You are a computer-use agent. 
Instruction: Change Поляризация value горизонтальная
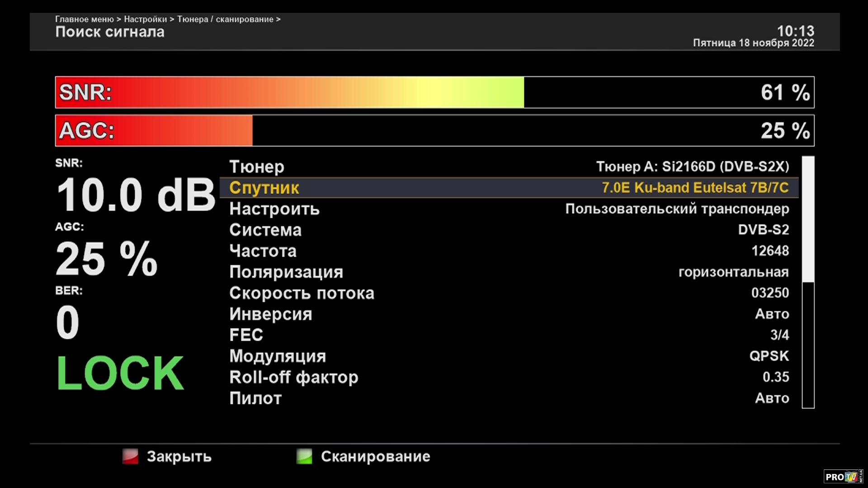pyautogui.click(x=733, y=272)
